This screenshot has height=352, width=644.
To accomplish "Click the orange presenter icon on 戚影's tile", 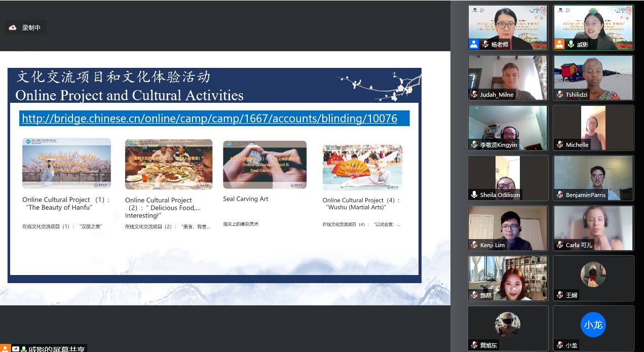I will 559,44.
